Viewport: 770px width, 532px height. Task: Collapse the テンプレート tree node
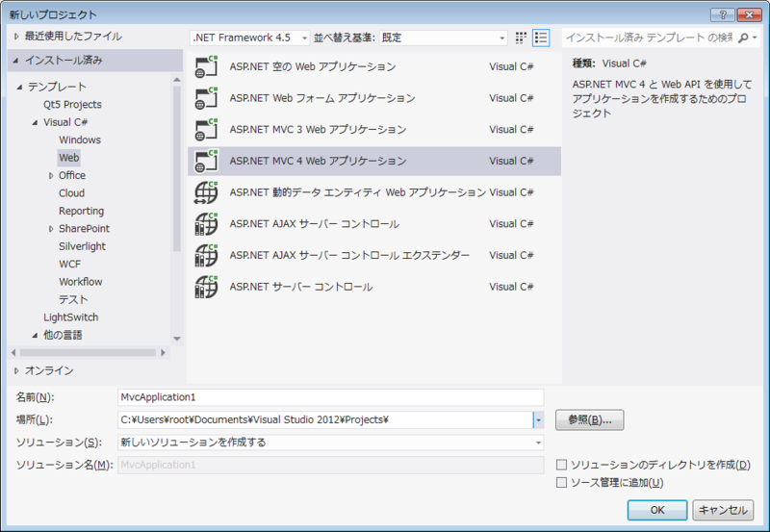[19, 87]
